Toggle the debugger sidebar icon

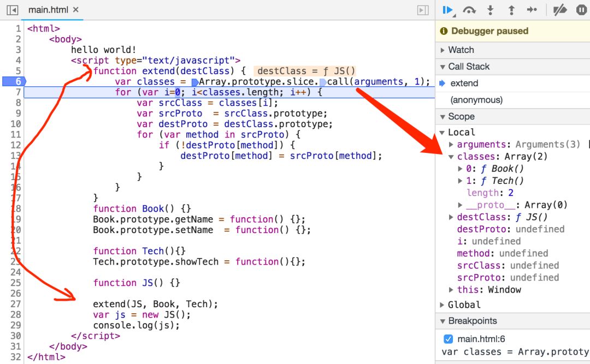(423, 10)
